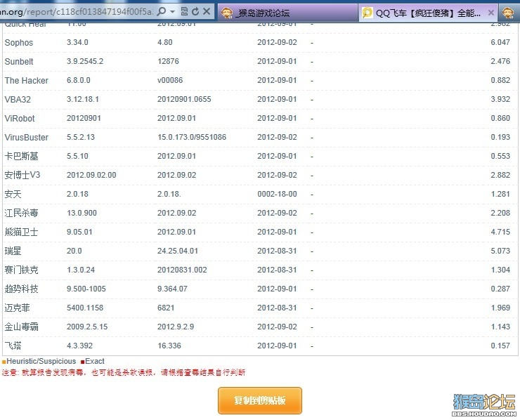Click The Hacker scanner name
This screenshot has height=420, width=520.
[27, 81]
